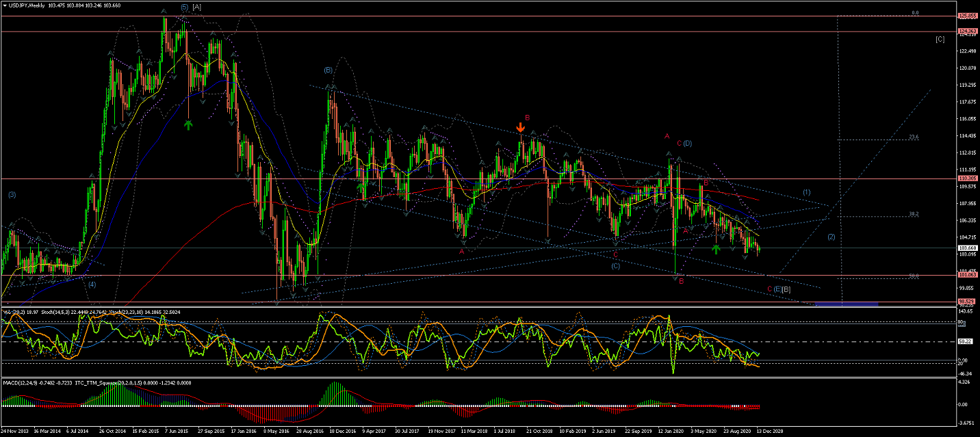Click the 101.063 price level tag
980x437 pixels.
click(x=966, y=276)
